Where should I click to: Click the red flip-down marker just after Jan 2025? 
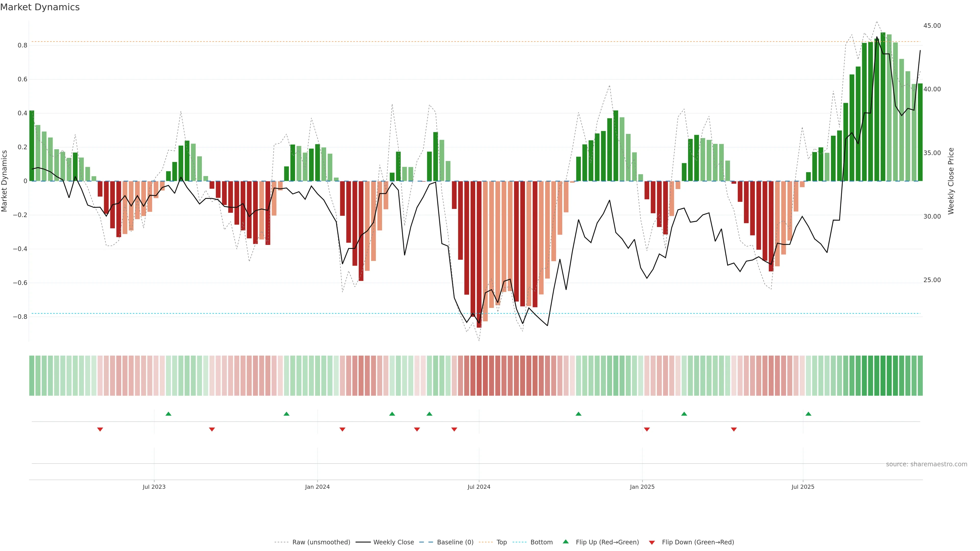point(647,429)
